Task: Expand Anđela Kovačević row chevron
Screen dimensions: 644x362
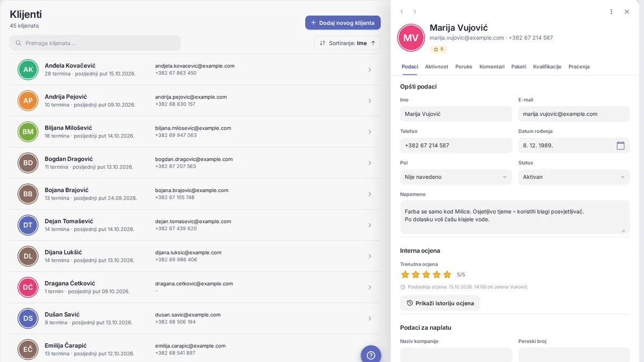Action: 370,70
